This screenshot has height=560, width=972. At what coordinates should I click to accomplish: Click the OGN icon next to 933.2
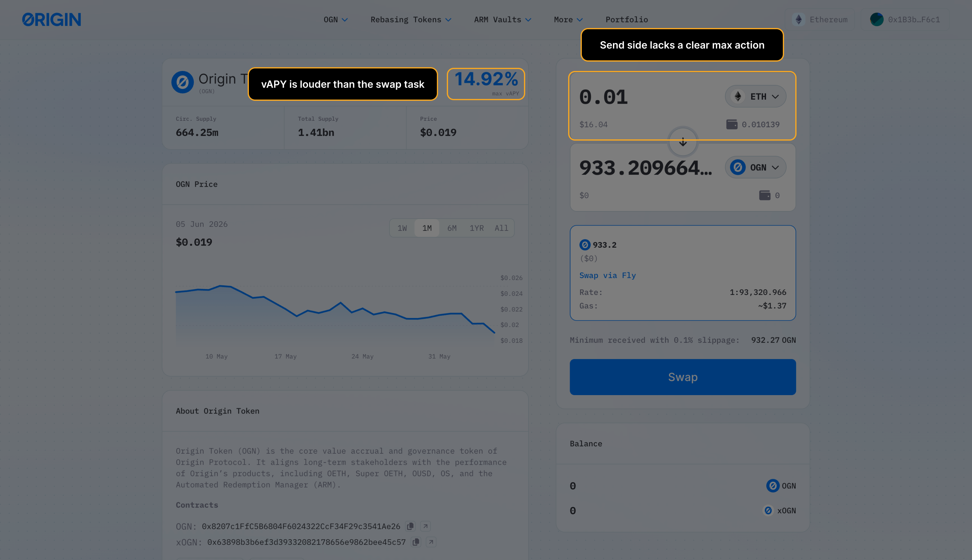(585, 245)
